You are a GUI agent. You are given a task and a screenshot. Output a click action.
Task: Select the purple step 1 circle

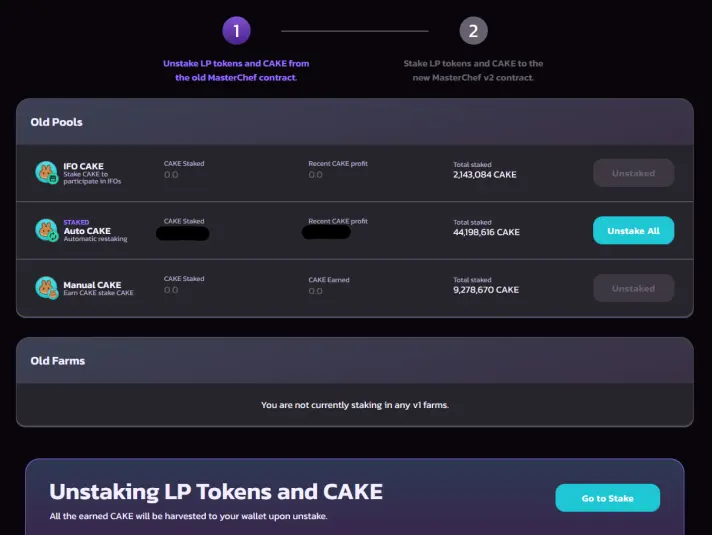236,31
